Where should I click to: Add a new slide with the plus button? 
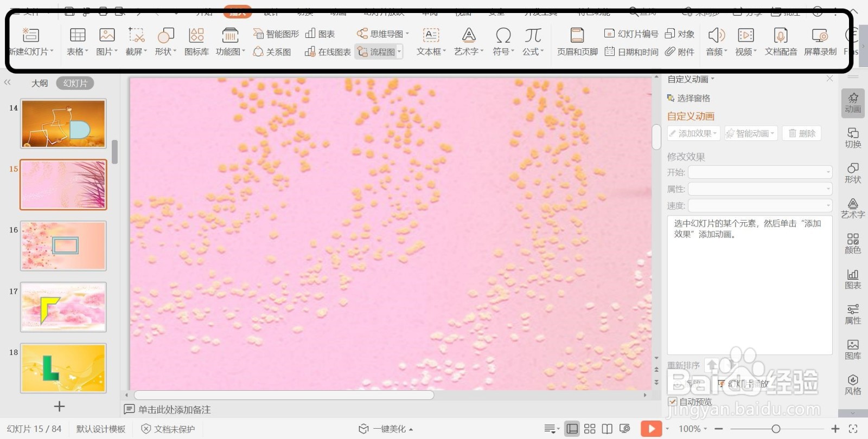coord(60,406)
